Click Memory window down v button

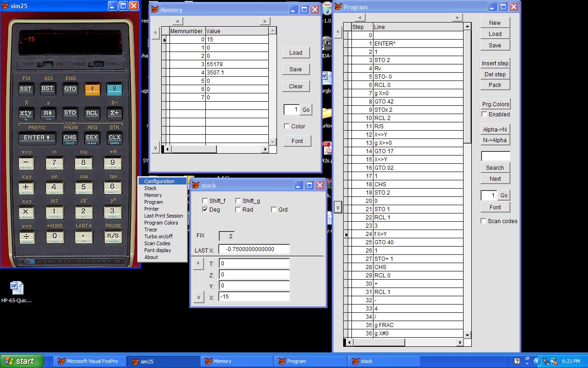[155, 148]
